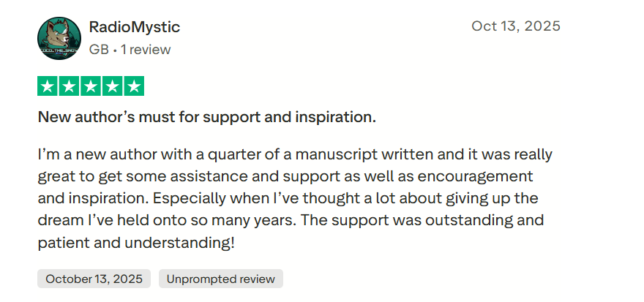
Task: Open the RadioMystic reviewer profile name
Action: click(x=134, y=27)
